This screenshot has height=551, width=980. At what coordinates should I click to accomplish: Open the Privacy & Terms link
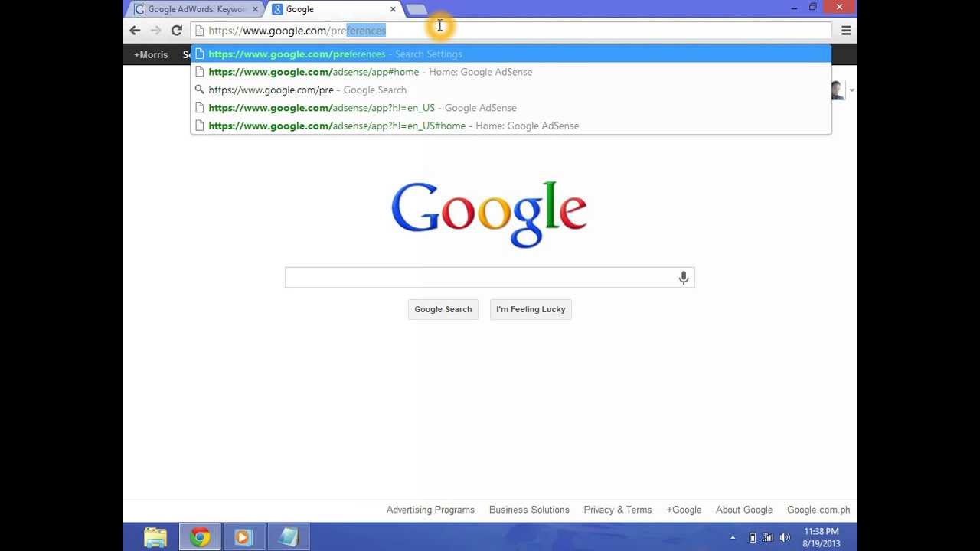coord(618,510)
